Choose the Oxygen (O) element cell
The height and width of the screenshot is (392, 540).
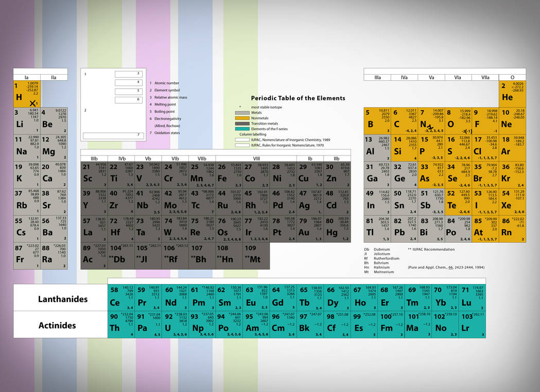point(458,121)
